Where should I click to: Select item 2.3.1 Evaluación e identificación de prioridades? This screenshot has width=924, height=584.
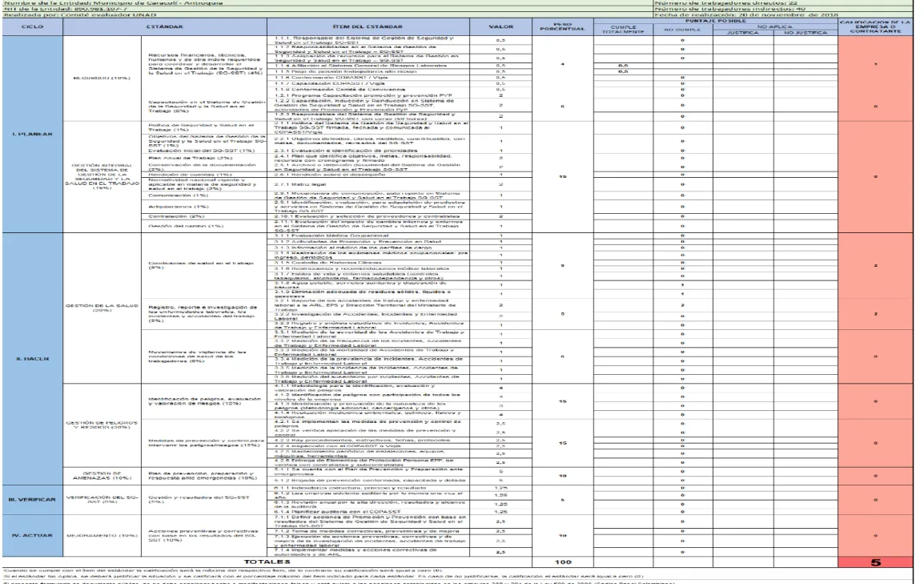click(x=368, y=151)
